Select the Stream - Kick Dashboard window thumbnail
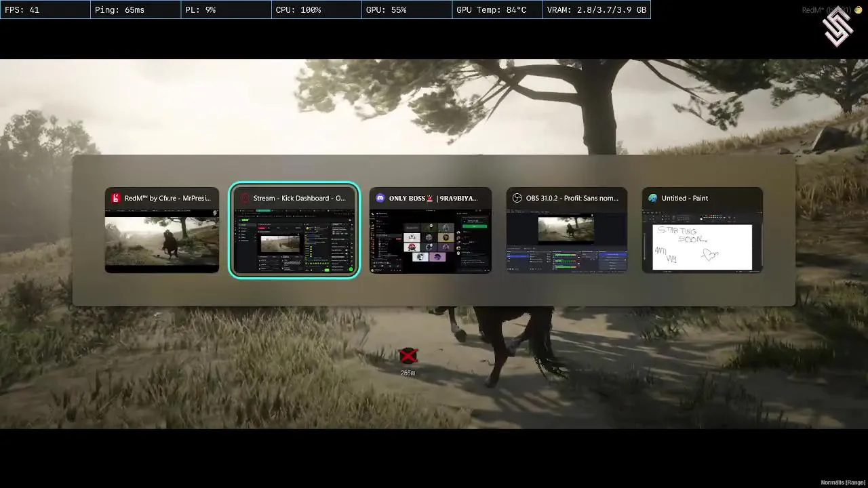Image resolution: width=868 pixels, height=488 pixels. [294, 230]
